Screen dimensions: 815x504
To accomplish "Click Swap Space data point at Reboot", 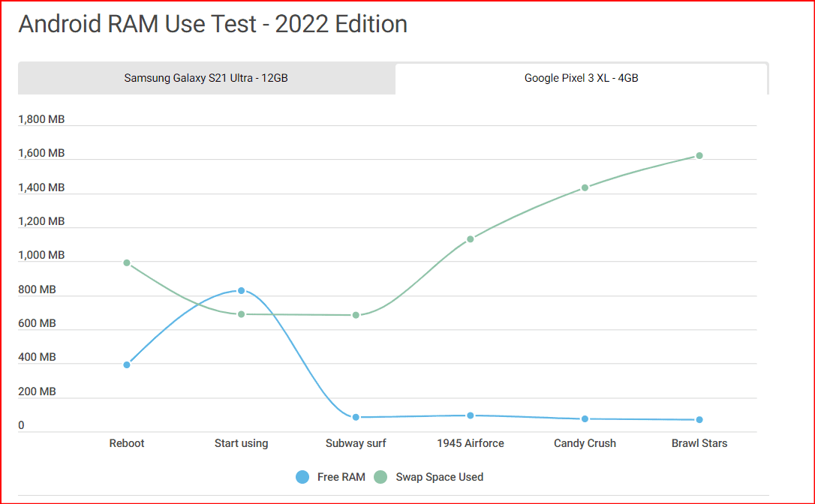I will (x=127, y=263).
